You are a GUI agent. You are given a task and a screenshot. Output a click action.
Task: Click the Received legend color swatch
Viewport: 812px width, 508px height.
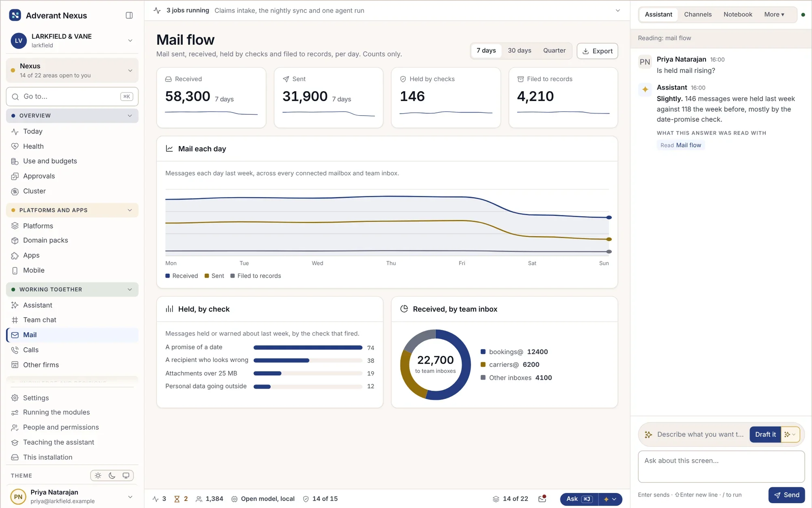click(168, 276)
